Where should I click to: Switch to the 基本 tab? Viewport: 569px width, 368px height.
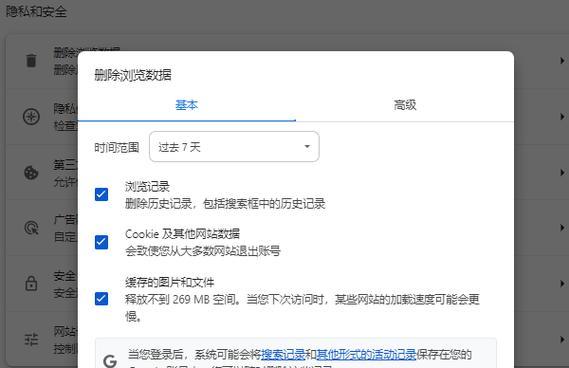point(187,105)
